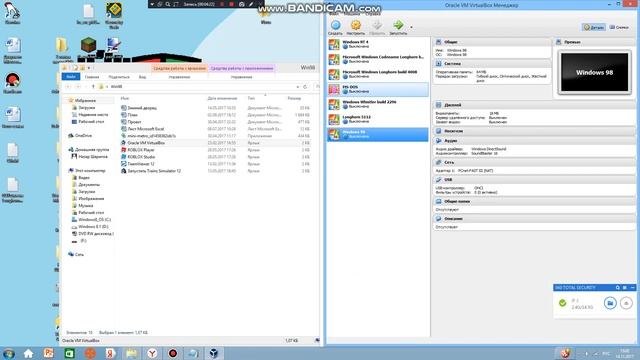Image resolution: width=640 pixels, height=360 pixels.
Task: Click the Windows Start button on taskbar
Action: [x=9, y=353]
